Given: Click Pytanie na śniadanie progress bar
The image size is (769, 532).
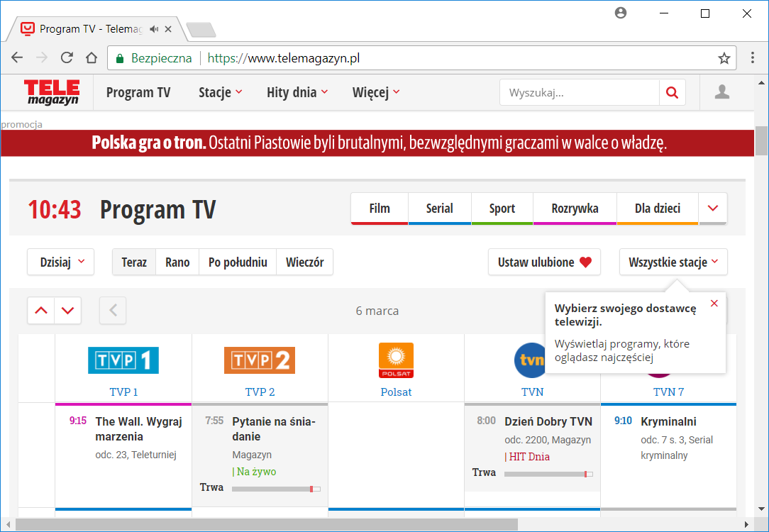Looking at the screenshot, I should 276,489.
